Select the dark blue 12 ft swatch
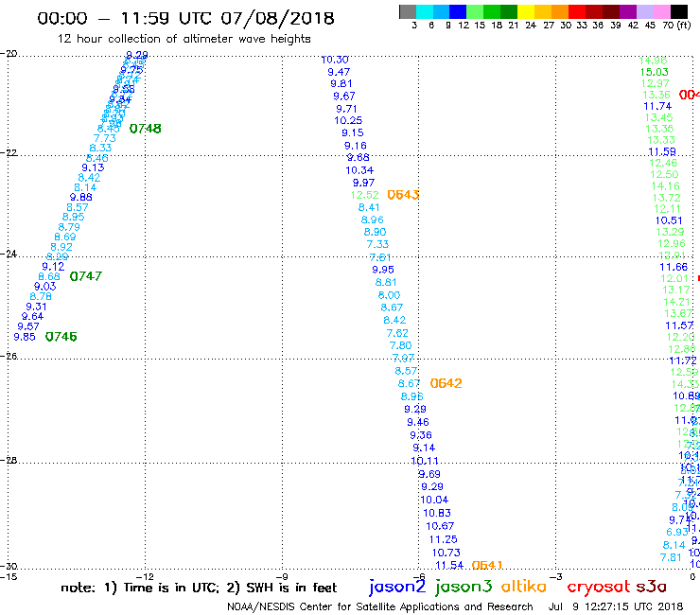Screen dimensions: 700x615 [458, 11]
